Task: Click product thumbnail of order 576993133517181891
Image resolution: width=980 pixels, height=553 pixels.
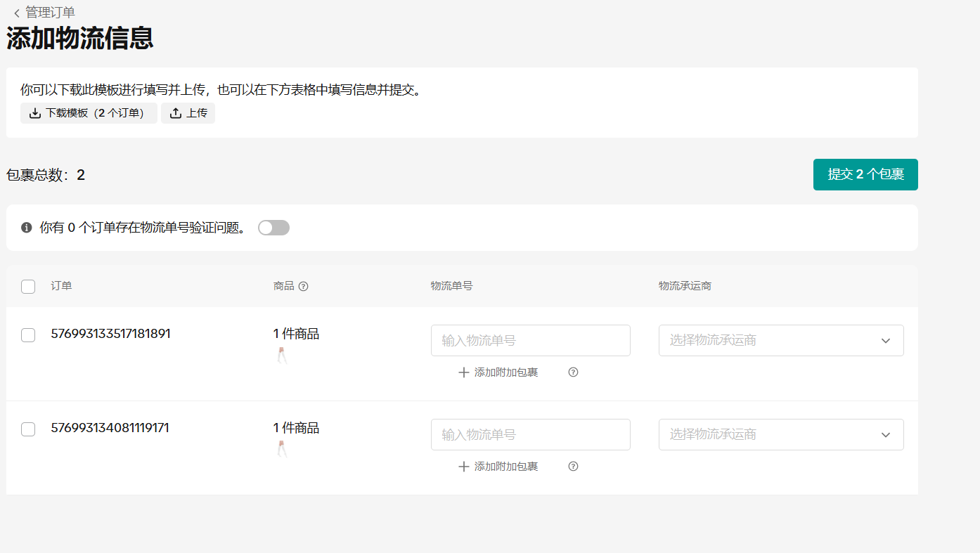Action: [x=282, y=356]
